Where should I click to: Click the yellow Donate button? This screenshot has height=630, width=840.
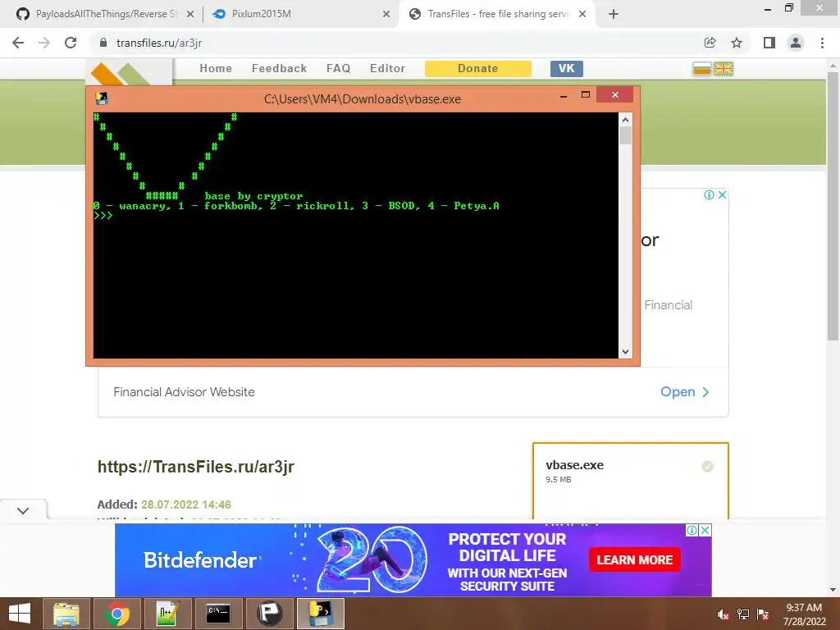tap(478, 69)
